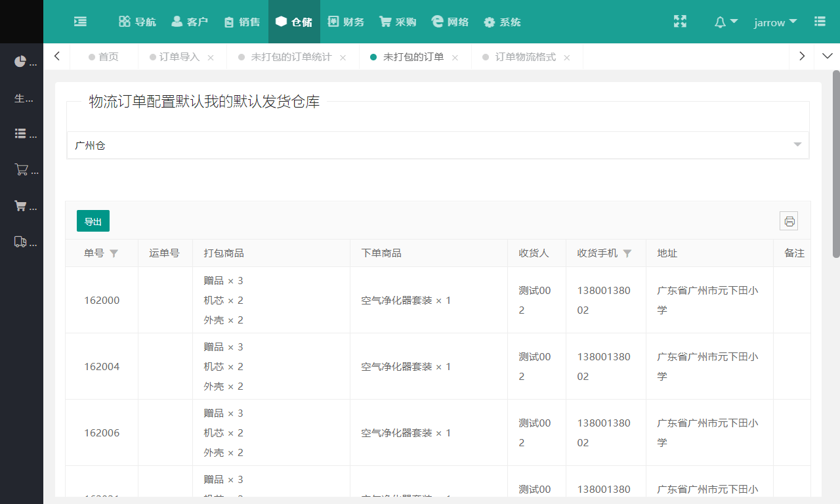Screen dimensions: 840x504
Task: Open the 收货手机 column filter funnel
Action: tap(627, 253)
